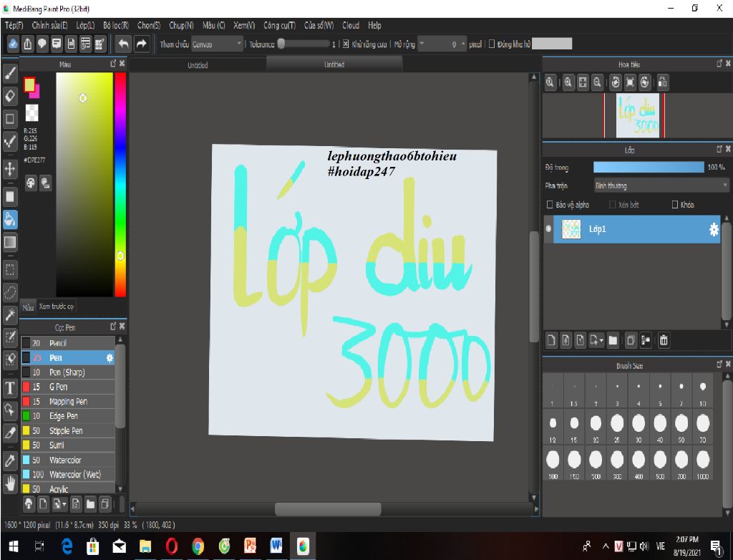Select the Magic Wand tool
The height and width of the screenshot is (560, 733).
(x=10, y=315)
